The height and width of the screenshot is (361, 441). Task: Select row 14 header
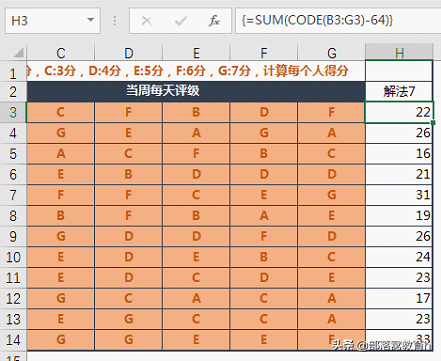[13, 340]
